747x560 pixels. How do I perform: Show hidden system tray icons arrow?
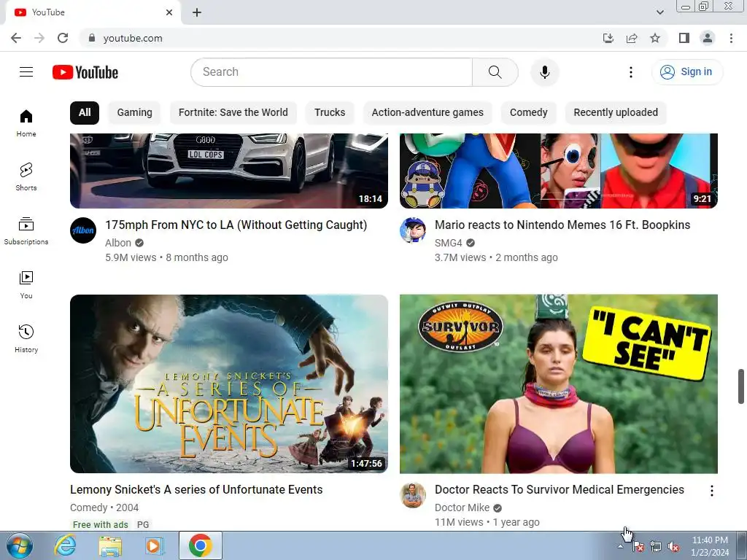coord(620,546)
